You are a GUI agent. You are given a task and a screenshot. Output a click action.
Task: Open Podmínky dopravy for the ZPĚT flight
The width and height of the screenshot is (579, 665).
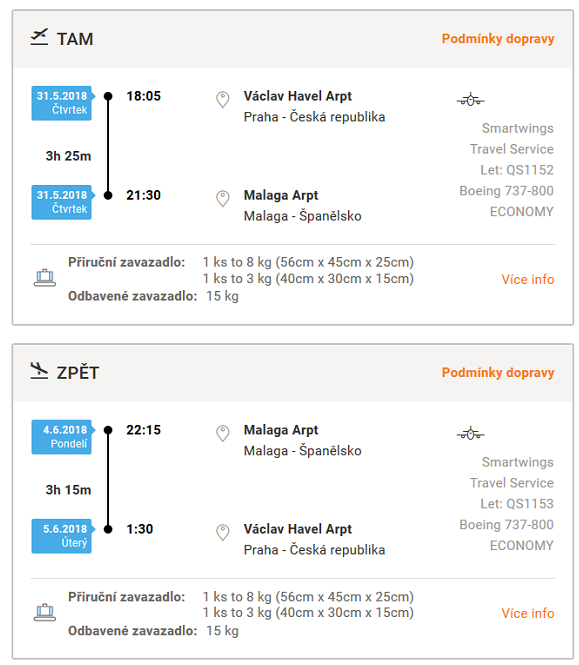point(498,372)
